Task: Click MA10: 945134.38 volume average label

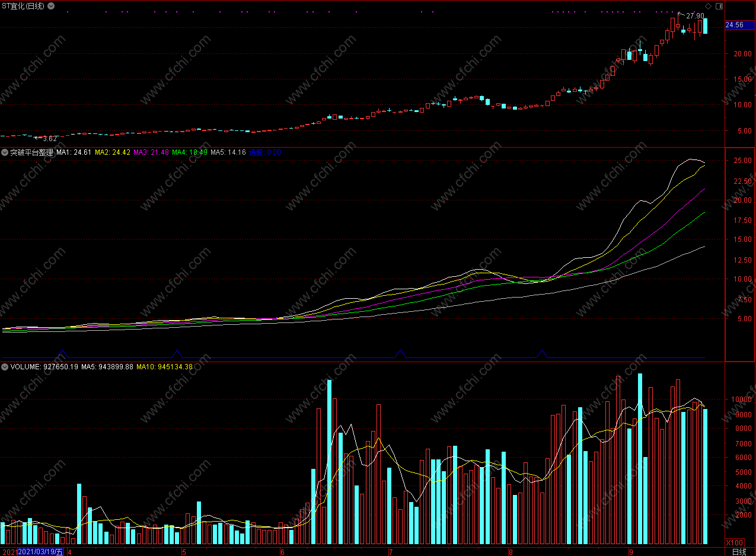Action: coord(165,367)
